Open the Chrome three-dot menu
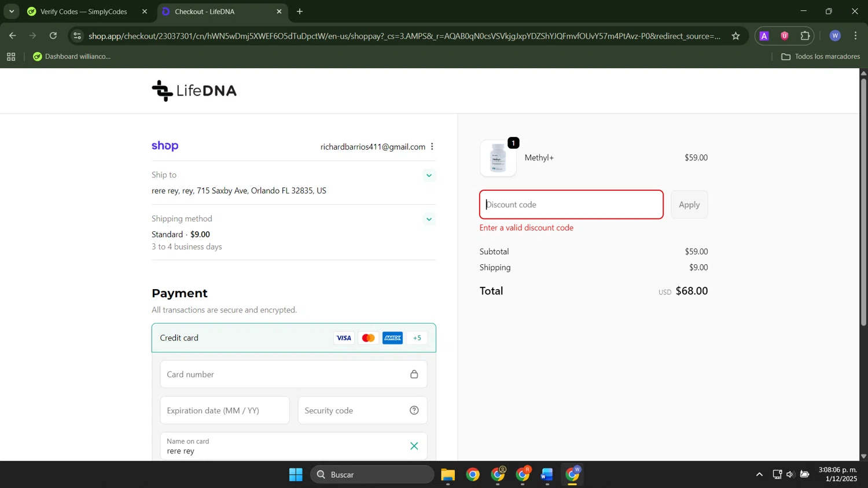Image resolution: width=868 pixels, height=488 pixels. pos(855,36)
